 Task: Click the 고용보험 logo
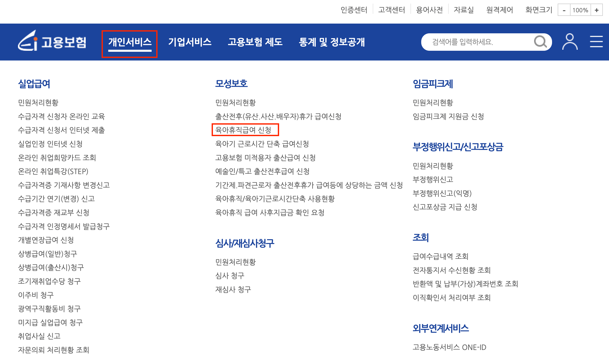tap(52, 41)
